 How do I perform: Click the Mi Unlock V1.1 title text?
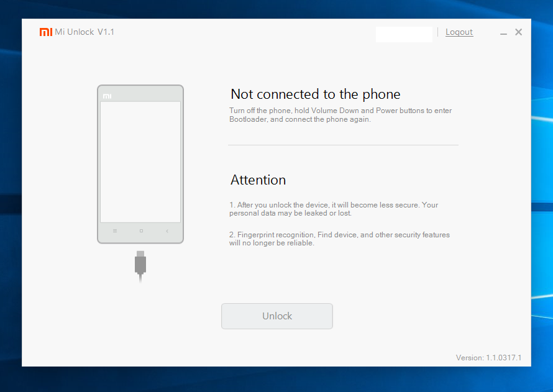pyautogui.click(x=85, y=32)
